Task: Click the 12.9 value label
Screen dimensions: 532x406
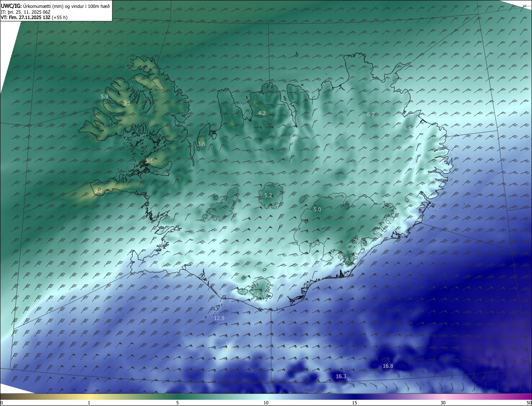Action: pos(219,318)
